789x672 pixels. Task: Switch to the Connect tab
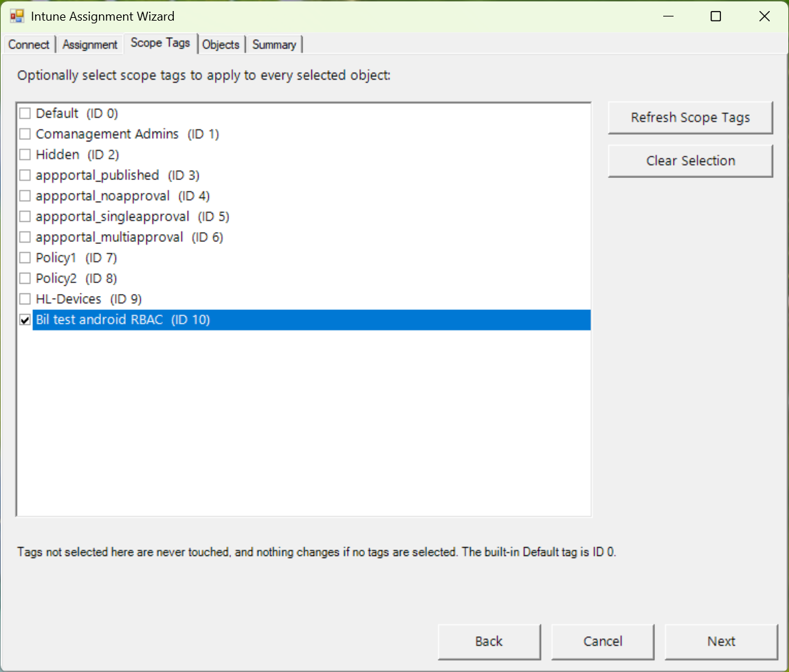pyautogui.click(x=29, y=45)
